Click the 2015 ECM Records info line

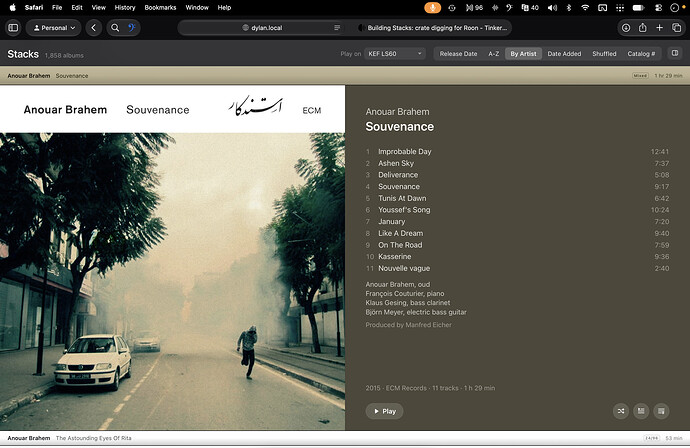point(430,388)
